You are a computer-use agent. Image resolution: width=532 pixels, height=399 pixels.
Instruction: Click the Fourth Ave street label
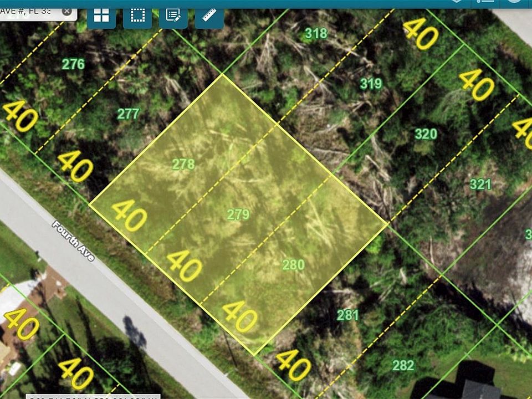[x=73, y=241]
